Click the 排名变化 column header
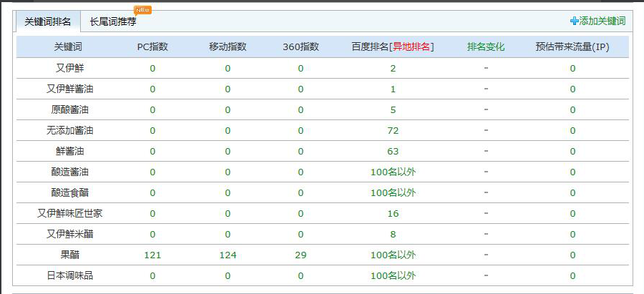 coord(486,47)
